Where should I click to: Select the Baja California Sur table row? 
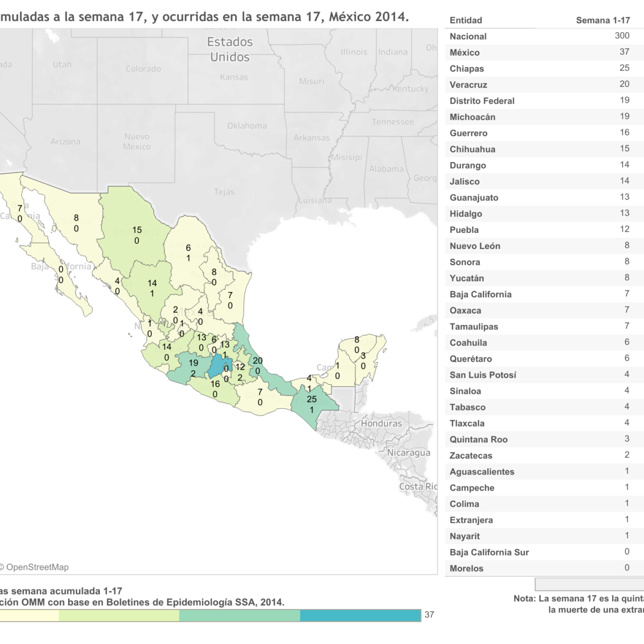537,552
